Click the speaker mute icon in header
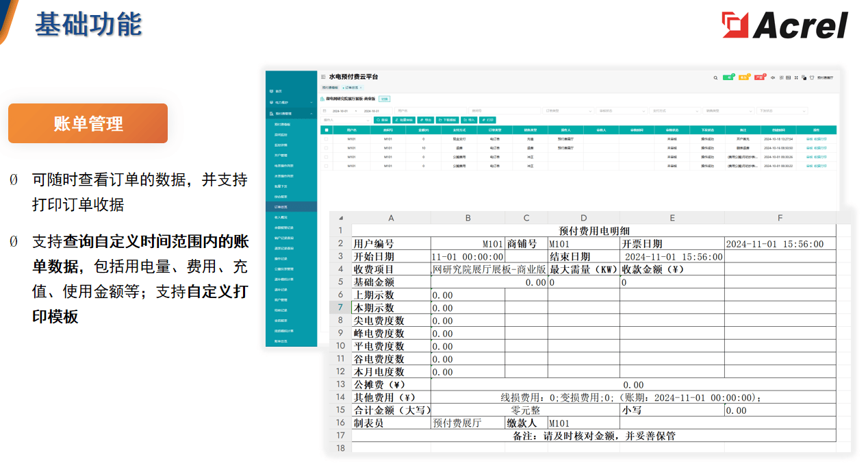The width and height of the screenshot is (868, 470). 773,77
